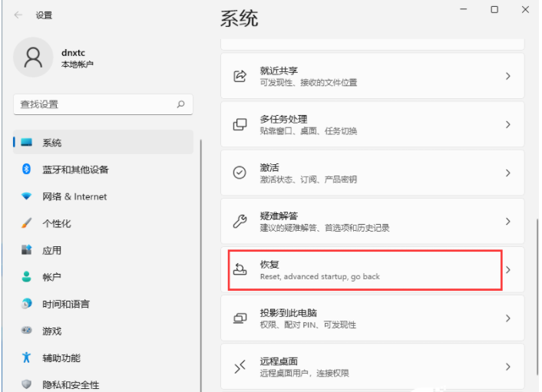This screenshot has height=392, width=542.
Task: Open 应用 in the sidebar menu
Action: [x=51, y=250]
